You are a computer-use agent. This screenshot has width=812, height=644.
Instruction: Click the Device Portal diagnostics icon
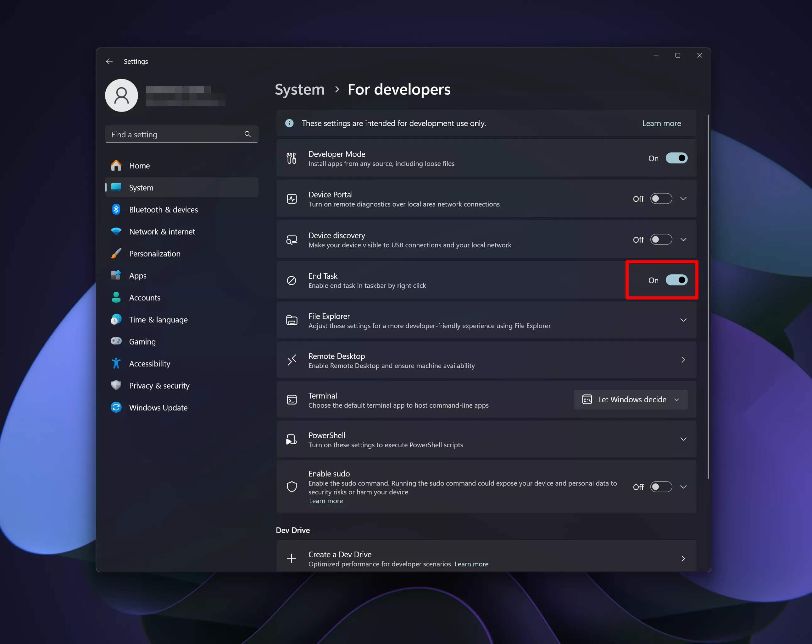[292, 199]
